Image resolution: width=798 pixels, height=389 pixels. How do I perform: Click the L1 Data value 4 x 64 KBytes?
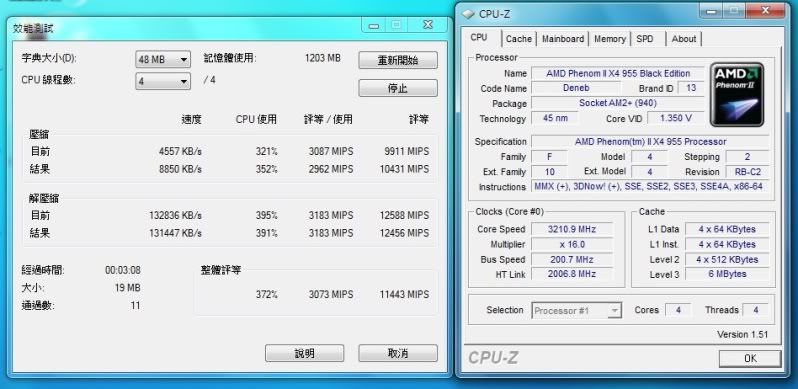(727, 229)
